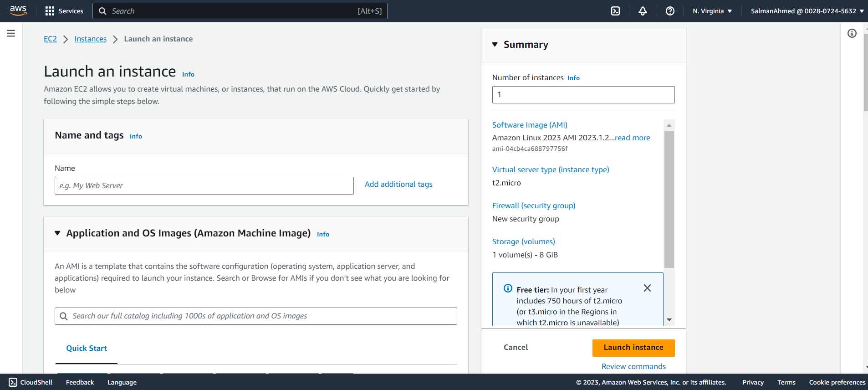Open Virtual server type (instance type) link
This screenshot has height=390, width=868.
pos(551,169)
